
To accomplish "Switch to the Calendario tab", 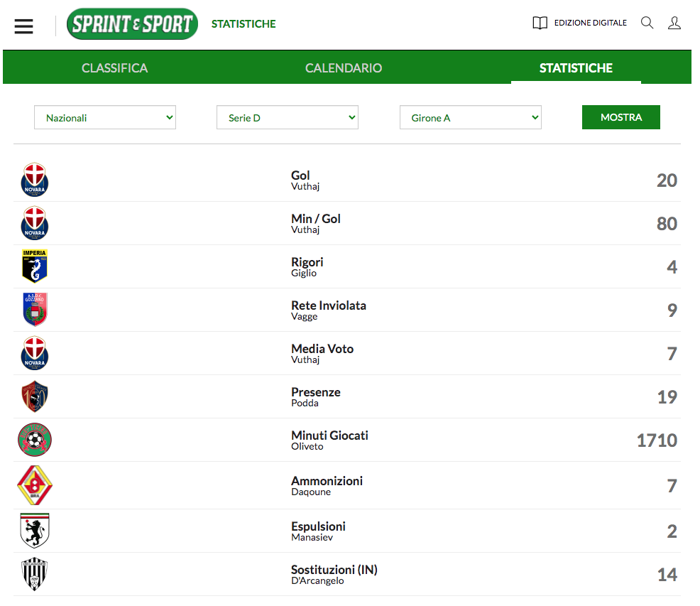I will click(x=344, y=68).
